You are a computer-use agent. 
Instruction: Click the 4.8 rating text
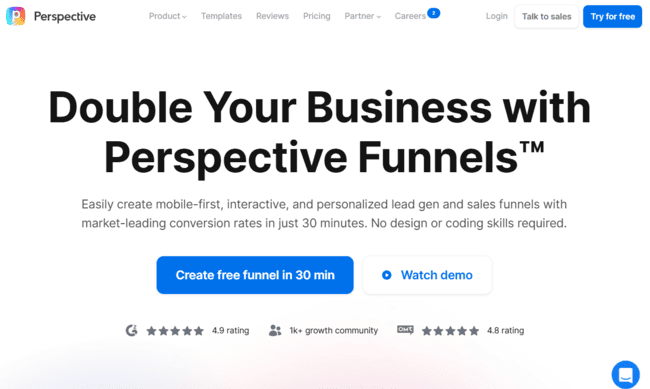point(505,331)
